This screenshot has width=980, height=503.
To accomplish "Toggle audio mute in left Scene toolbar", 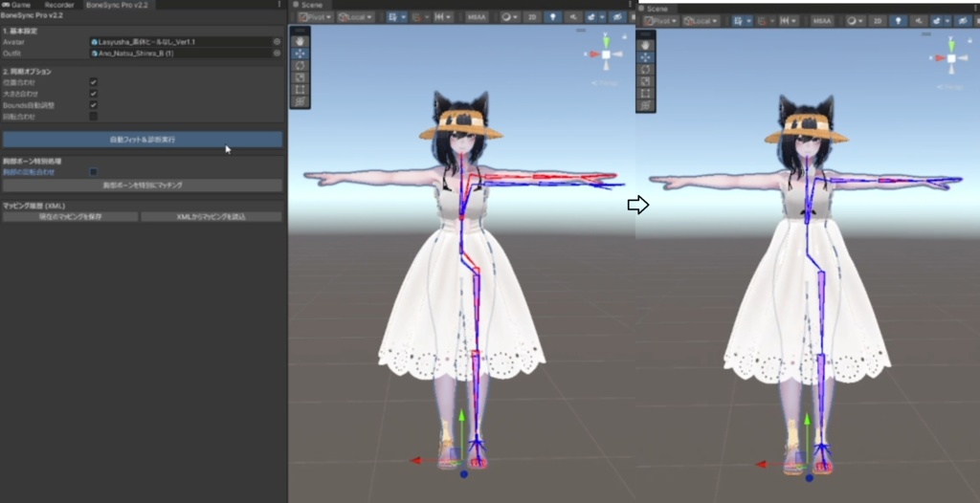I will click(x=572, y=17).
